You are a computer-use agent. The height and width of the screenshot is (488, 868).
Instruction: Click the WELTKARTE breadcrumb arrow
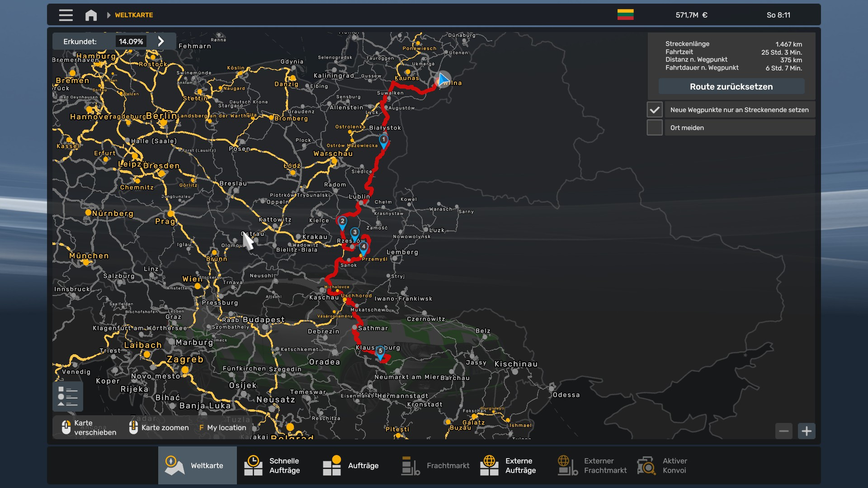coord(109,15)
